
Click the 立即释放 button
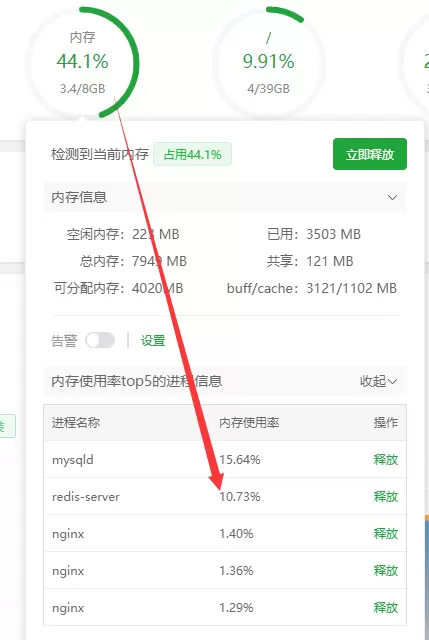pyautogui.click(x=370, y=154)
